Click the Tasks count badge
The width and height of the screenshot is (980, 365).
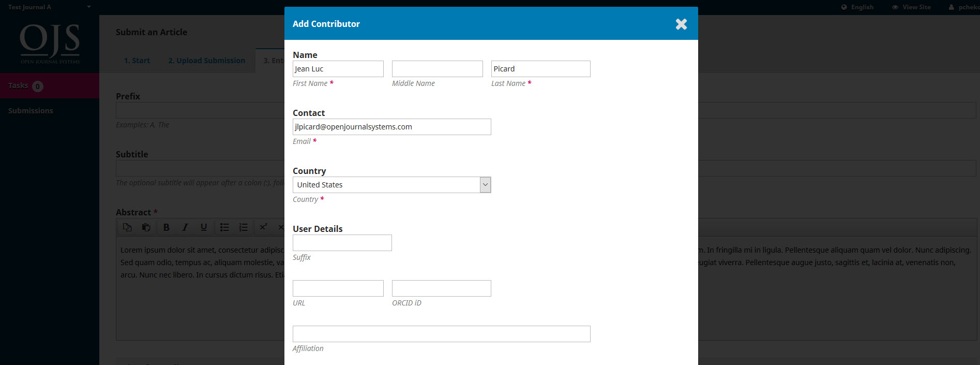(x=38, y=86)
